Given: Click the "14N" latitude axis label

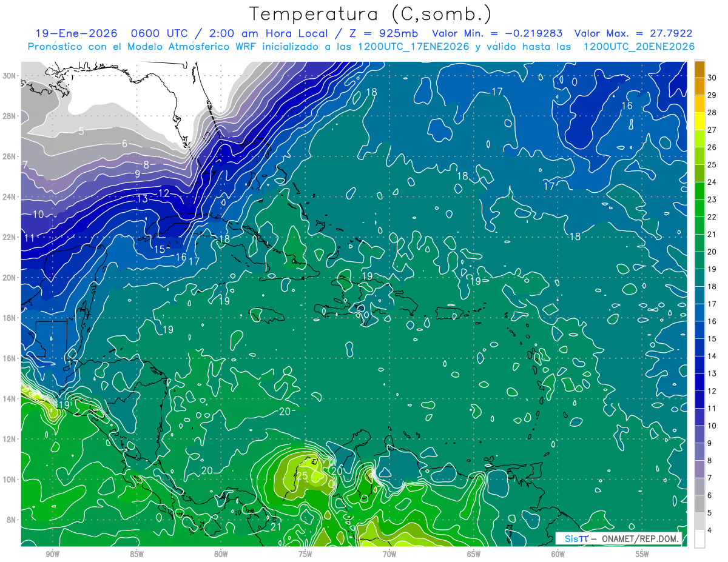Looking at the screenshot, I should click(x=10, y=399).
